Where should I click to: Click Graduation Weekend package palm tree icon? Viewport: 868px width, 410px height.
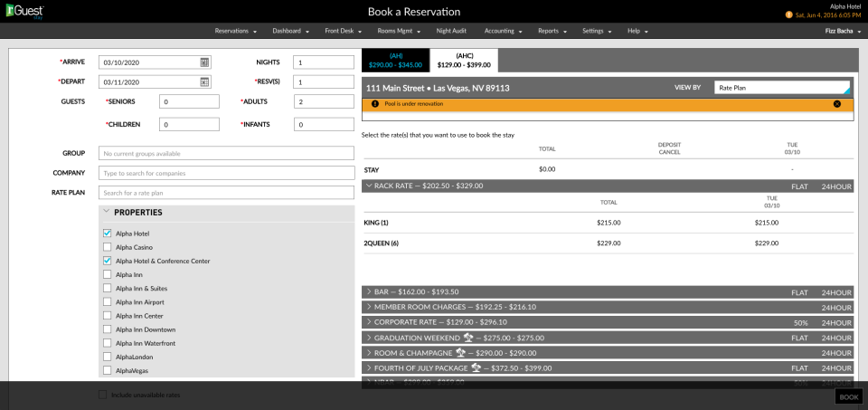point(467,338)
